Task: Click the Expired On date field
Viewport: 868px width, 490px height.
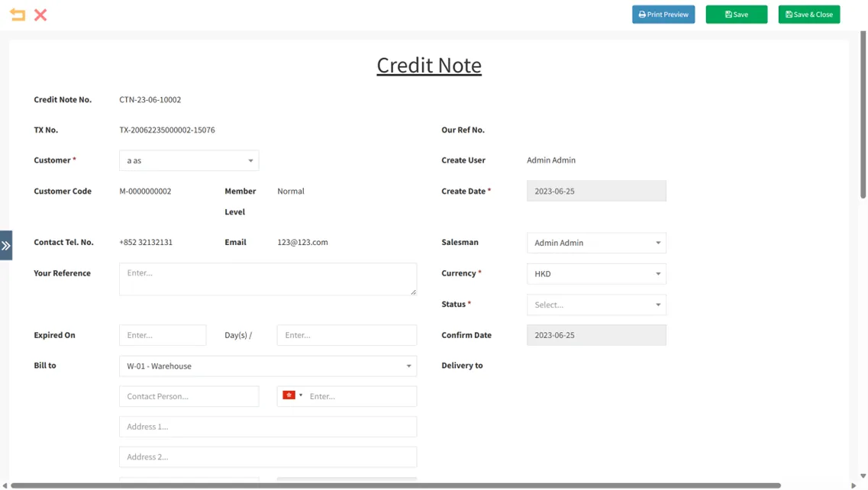Action: pos(163,335)
